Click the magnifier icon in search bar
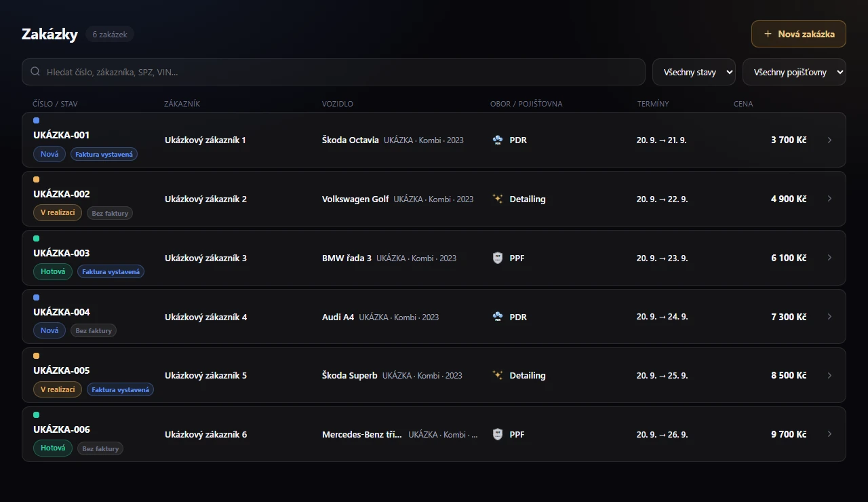 [35, 71]
